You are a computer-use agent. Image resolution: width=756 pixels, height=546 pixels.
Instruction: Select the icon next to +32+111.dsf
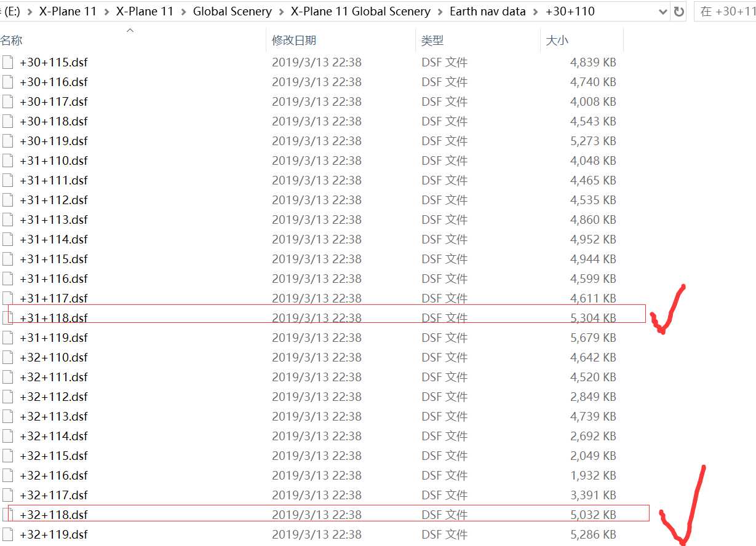[x=7, y=377]
